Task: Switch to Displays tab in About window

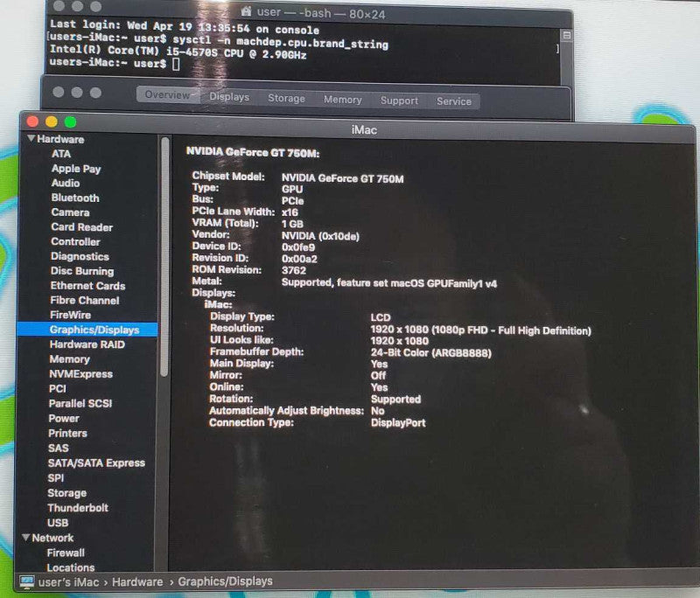Action: point(229,97)
